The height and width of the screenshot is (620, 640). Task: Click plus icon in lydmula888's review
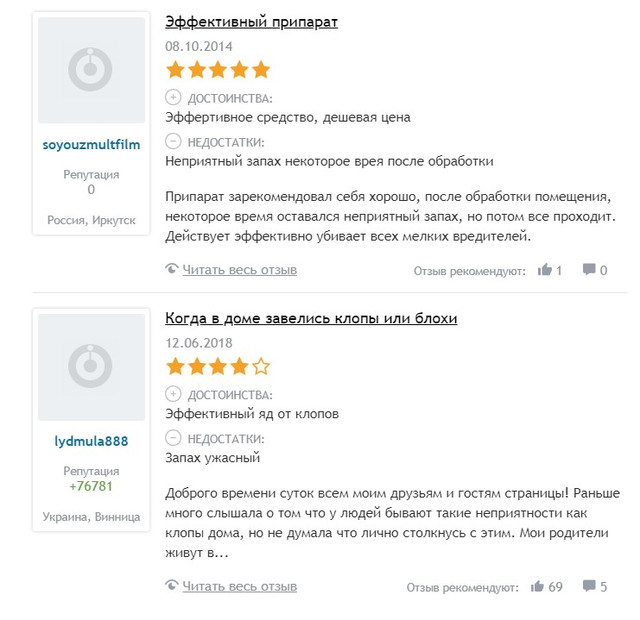point(173,394)
